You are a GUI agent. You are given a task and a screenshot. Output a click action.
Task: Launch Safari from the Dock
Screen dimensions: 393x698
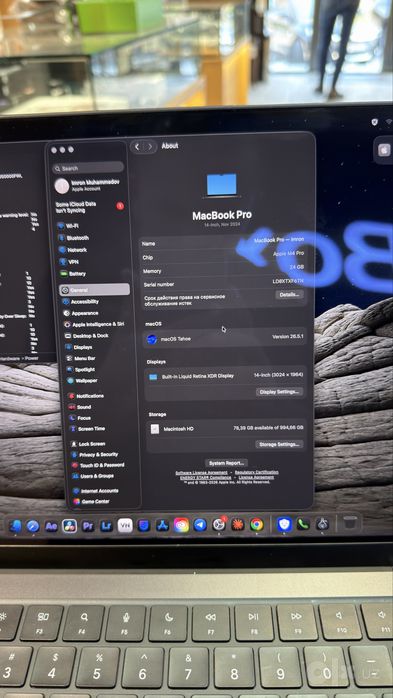click(x=33, y=526)
